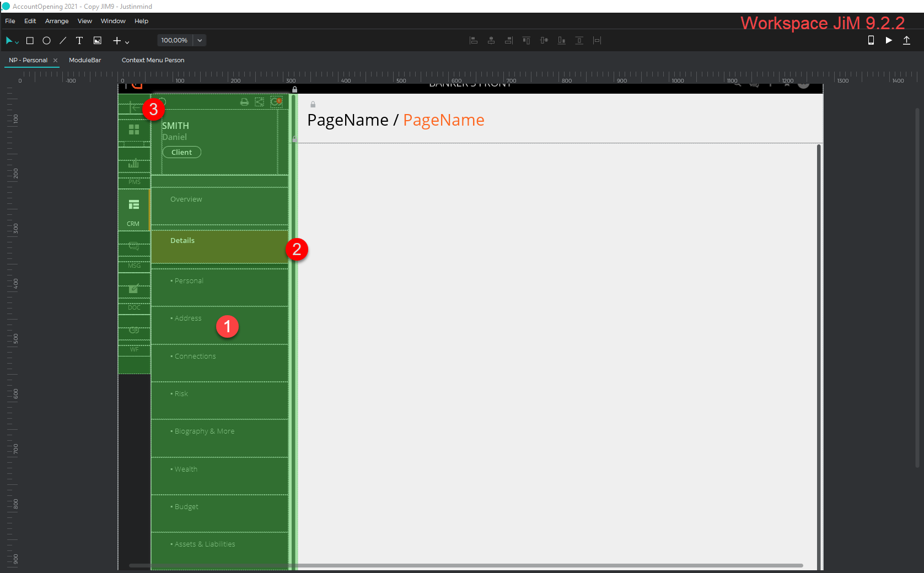
Task: Select the Text tool
Action: (x=79, y=41)
